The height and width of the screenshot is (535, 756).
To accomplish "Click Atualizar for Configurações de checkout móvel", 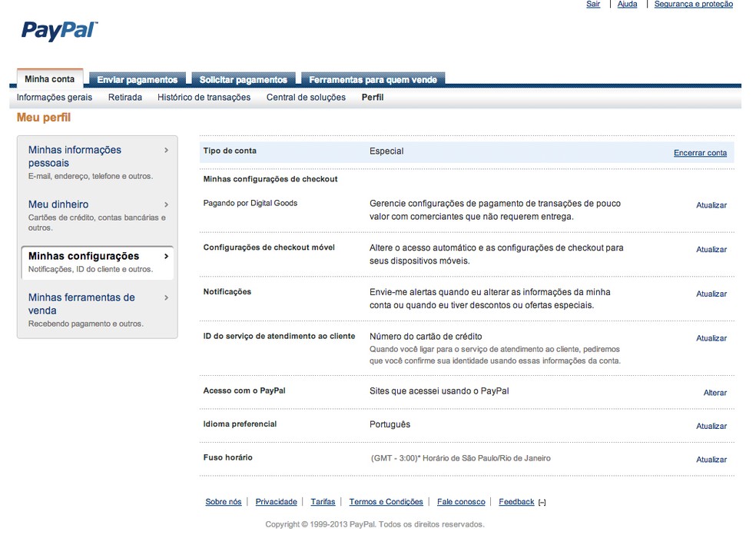I will coord(711,250).
